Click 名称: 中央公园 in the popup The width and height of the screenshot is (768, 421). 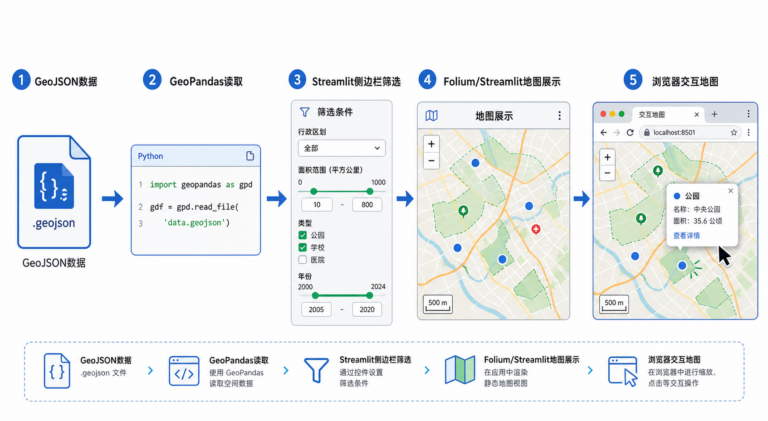(696, 209)
